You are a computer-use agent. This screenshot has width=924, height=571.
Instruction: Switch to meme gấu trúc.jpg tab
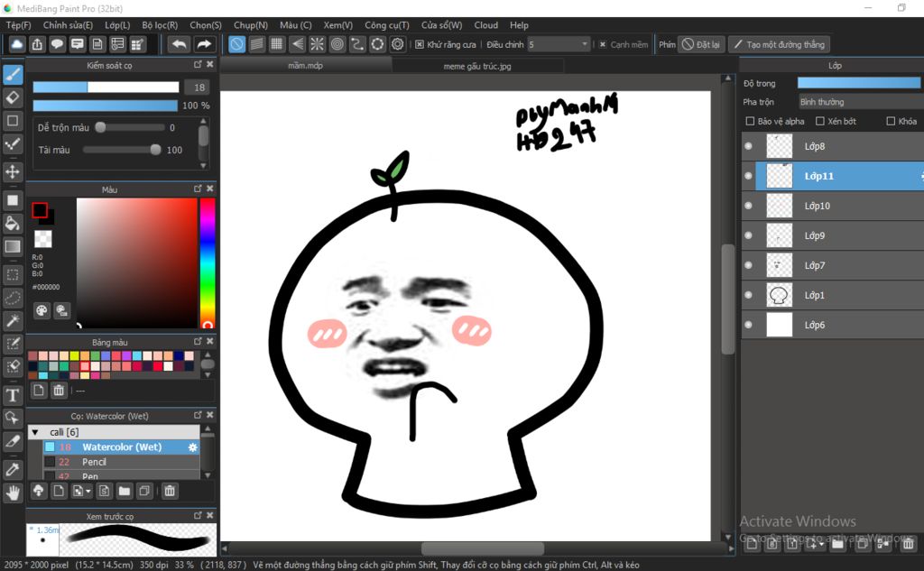[477, 66]
